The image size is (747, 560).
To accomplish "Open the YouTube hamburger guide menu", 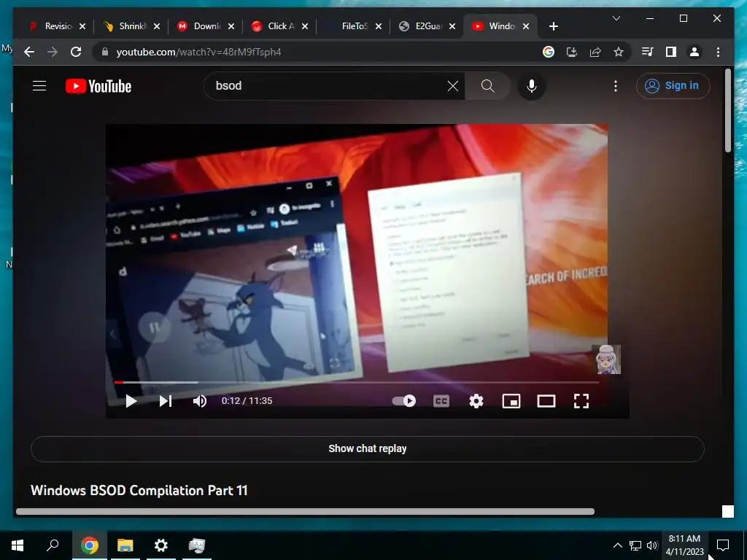I will tap(39, 86).
